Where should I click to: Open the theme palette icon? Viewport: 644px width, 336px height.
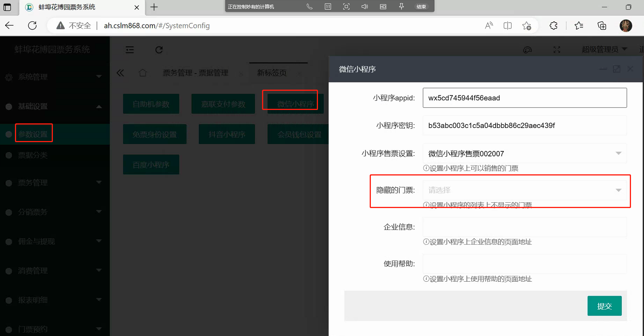click(528, 50)
